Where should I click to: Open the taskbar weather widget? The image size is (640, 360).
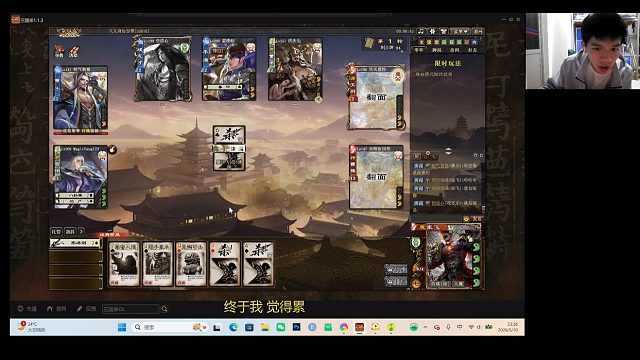[31, 327]
